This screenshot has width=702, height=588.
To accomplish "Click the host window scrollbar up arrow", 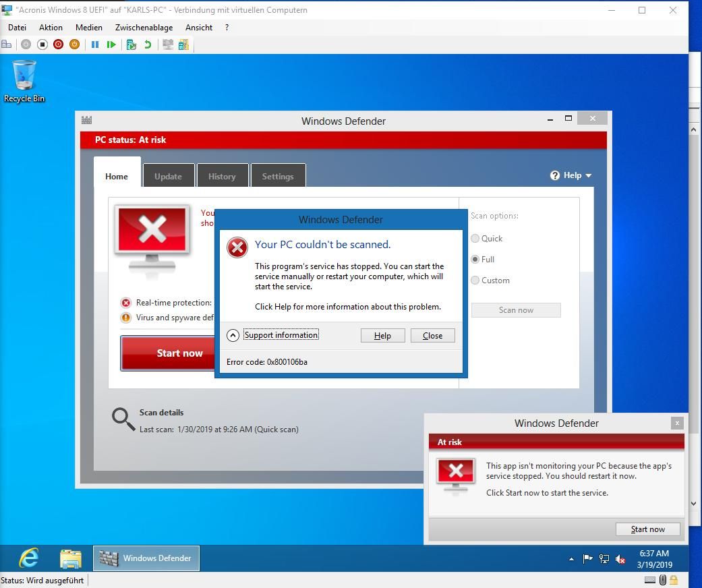I will pyautogui.click(x=693, y=130).
